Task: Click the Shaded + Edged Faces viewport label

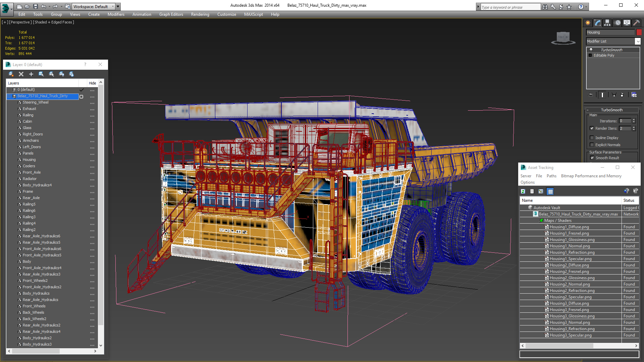Action: tap(53, 22)
